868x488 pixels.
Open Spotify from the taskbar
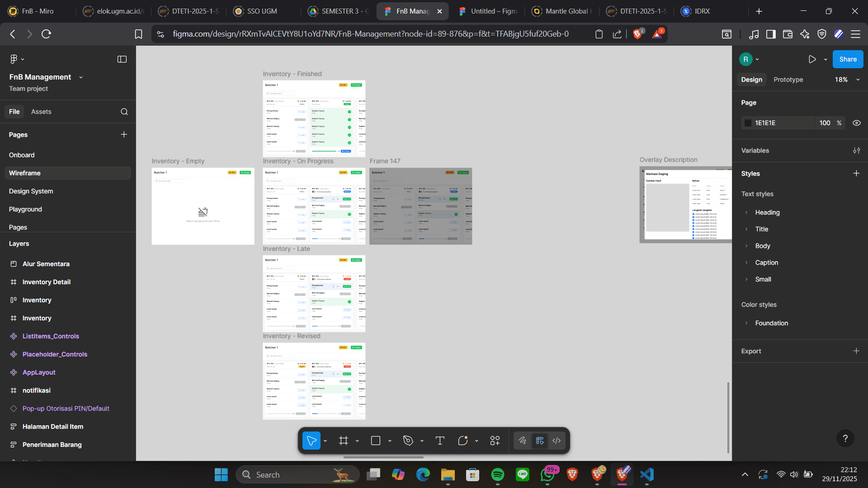click(498, 474)
